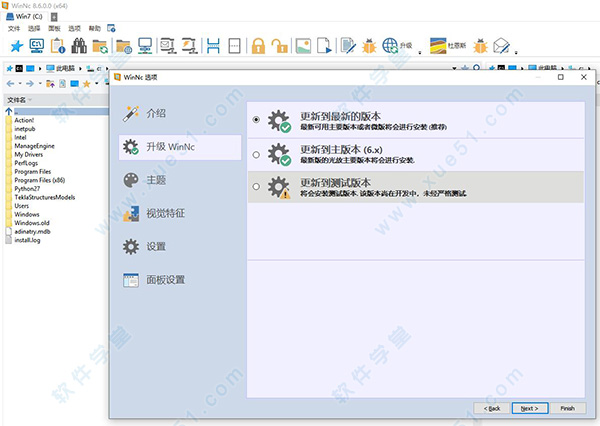Go back with the left arrow button
600x426 pixels.
[10, 83]
